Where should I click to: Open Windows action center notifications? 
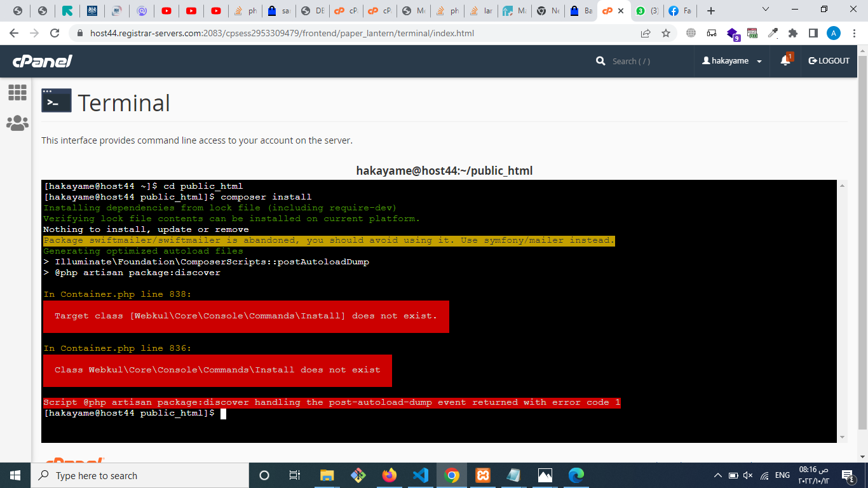(847, 475)
